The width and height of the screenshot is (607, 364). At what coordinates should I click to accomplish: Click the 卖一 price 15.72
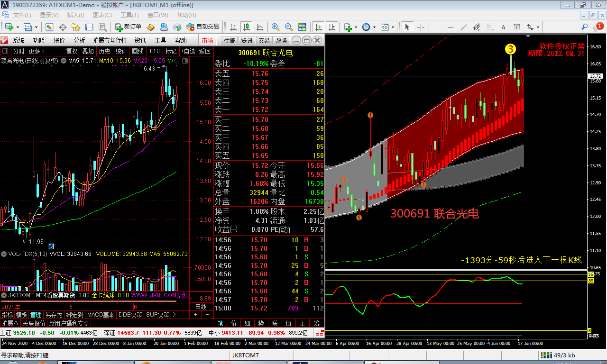coord(260,109)
